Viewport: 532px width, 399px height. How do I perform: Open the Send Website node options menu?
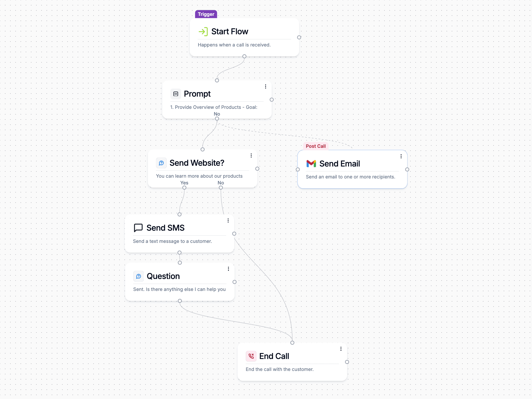click(251, 155)
